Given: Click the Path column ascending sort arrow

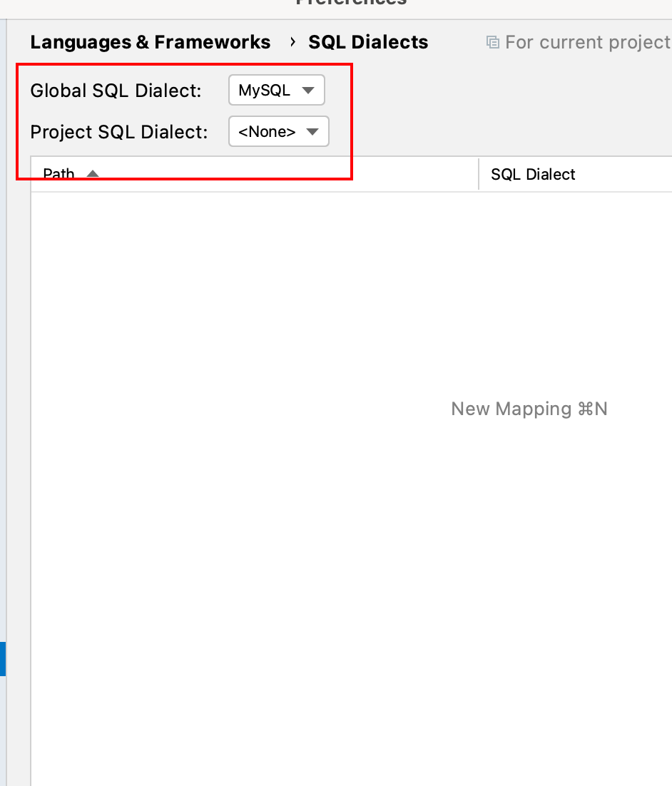Looking at the screenshot, I should click(93, 173).
